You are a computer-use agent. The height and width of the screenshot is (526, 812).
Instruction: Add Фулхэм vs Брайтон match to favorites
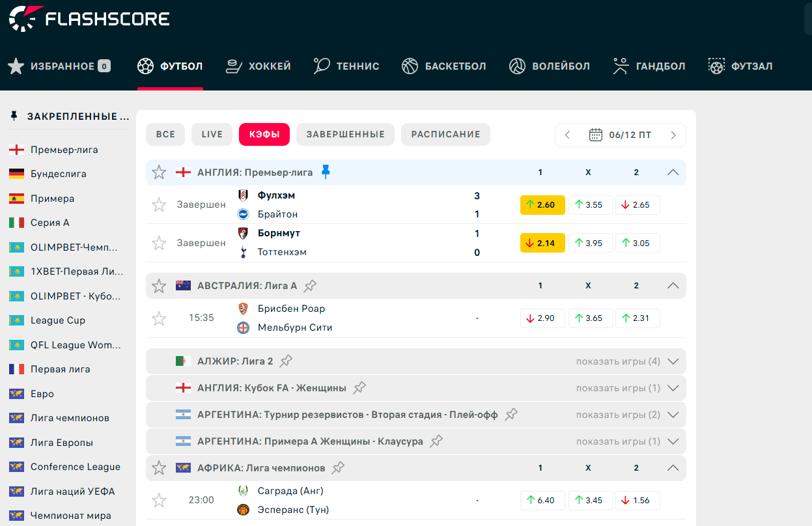click(x=159, y=205)
